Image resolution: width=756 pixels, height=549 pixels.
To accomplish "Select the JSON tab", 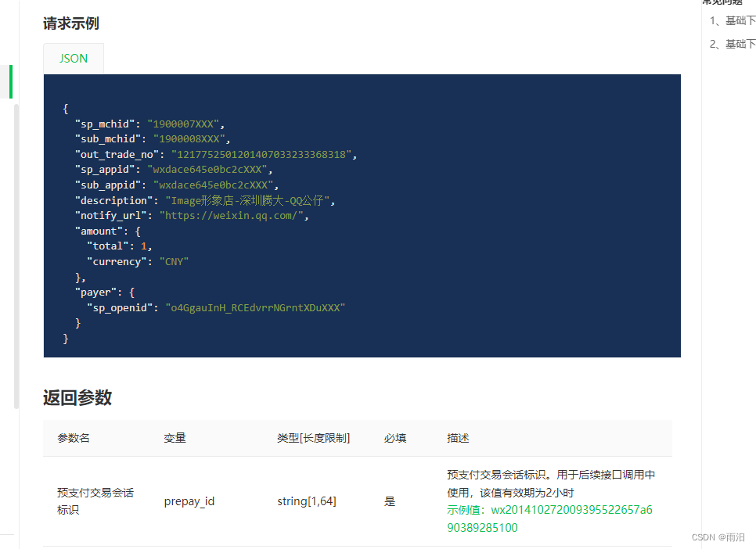I will click(74, 59).
